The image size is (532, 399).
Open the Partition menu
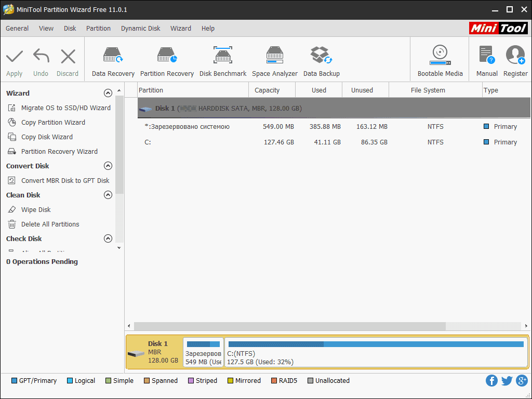pos(98,29)
